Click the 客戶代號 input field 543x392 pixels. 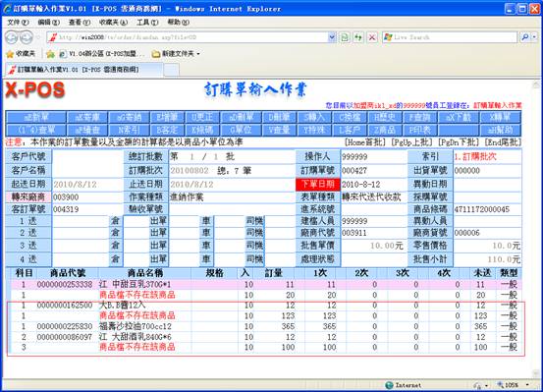[x=87, y=156]
